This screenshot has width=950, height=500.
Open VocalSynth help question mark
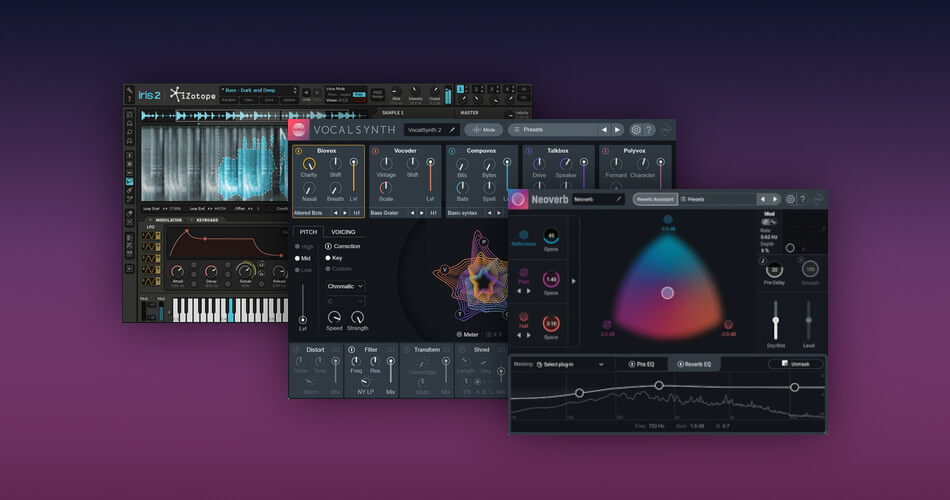(648, 130)
